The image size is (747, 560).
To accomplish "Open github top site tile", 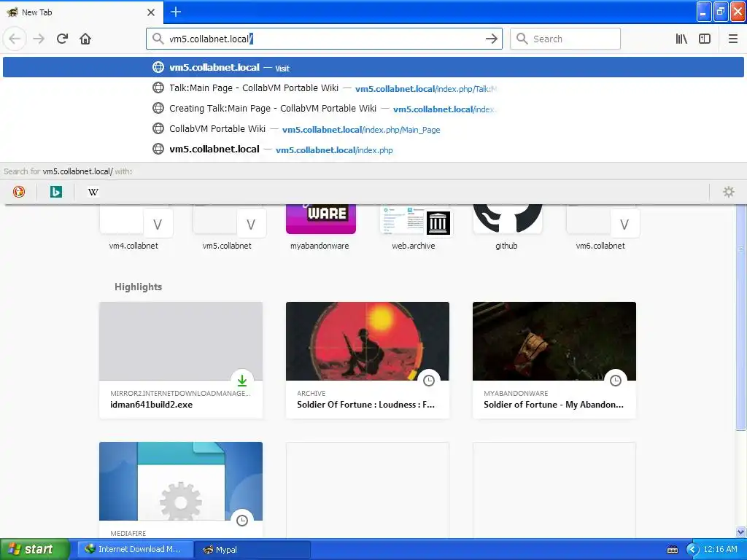I will 507,227.
